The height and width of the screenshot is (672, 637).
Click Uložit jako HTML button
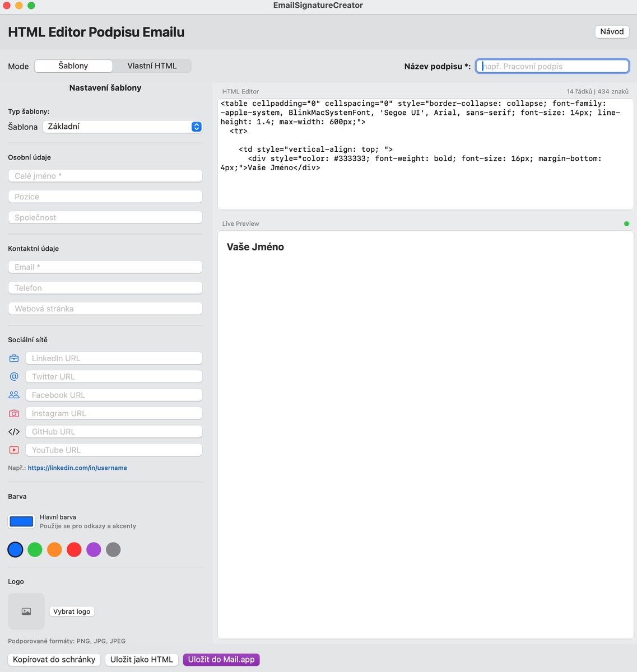pyautogui.click(x=142, y=660)
